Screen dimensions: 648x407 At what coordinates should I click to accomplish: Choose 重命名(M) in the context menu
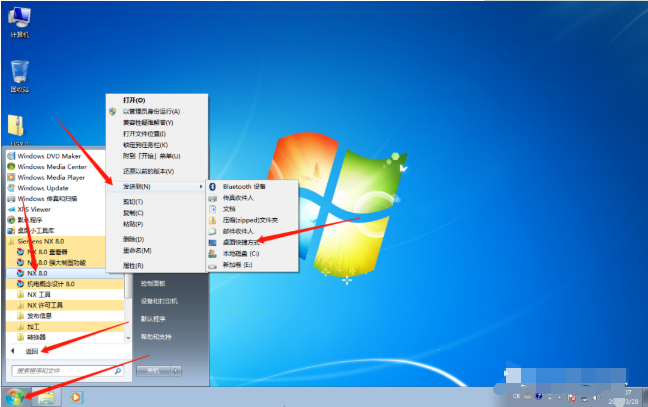coord(157,250)
